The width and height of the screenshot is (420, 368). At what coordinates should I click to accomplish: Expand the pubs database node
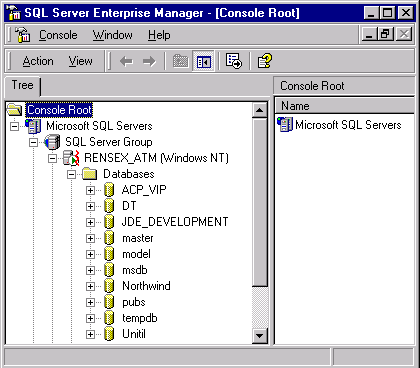click(90, 302)
